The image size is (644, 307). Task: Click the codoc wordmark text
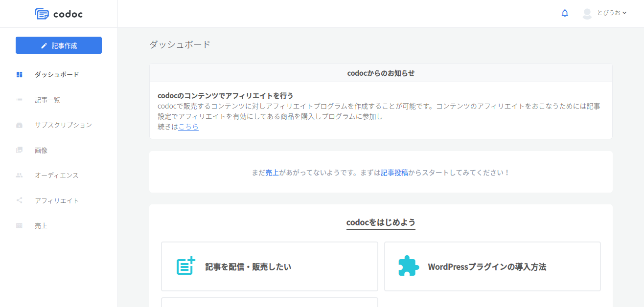coord(68,14)
